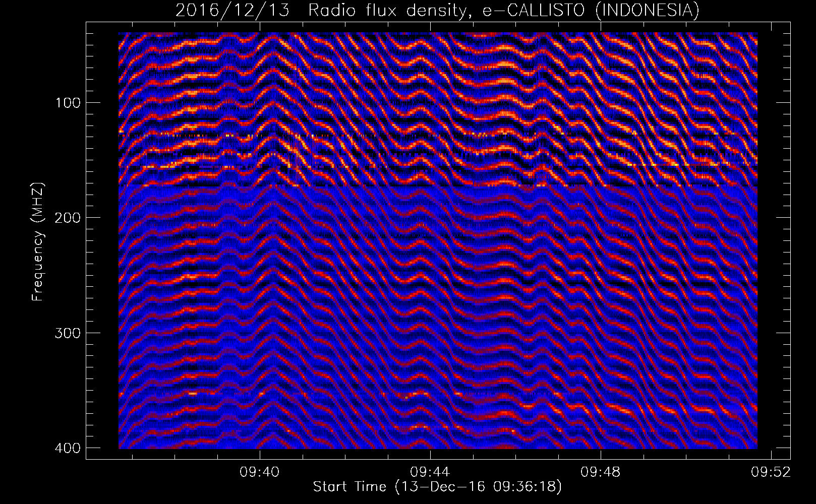Click the 09:48 time tick label
Viewport: 816px width, 504px height.
[601, 472]
